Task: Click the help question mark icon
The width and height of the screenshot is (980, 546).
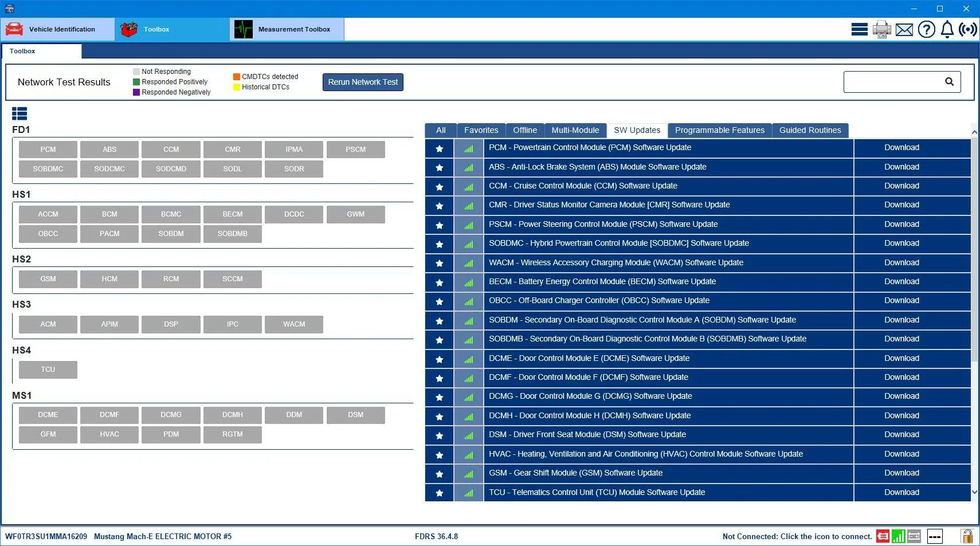Action: coord(926,29)
